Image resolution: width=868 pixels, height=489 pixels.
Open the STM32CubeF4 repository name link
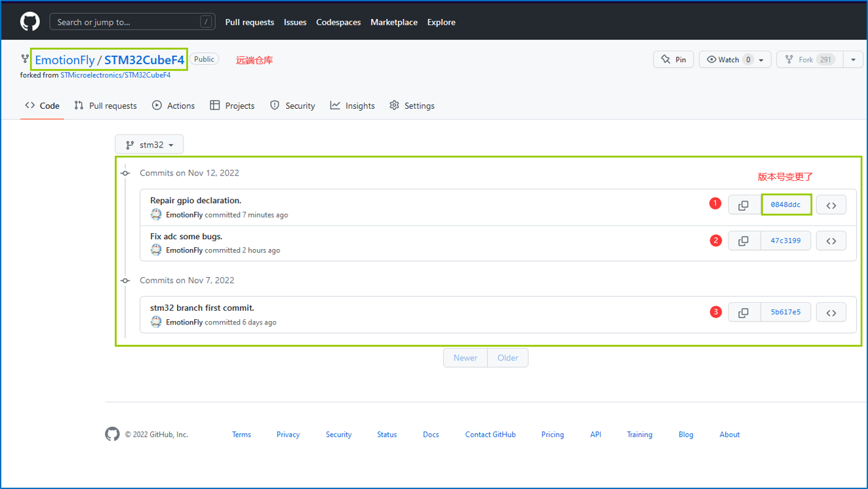(x=144, y=60)
